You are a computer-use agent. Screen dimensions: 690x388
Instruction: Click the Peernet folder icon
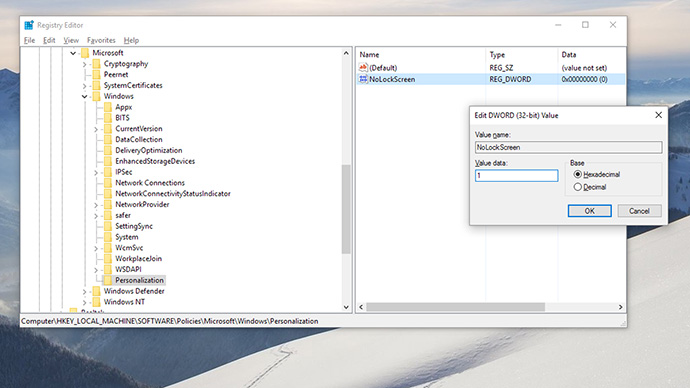(96, 75)
